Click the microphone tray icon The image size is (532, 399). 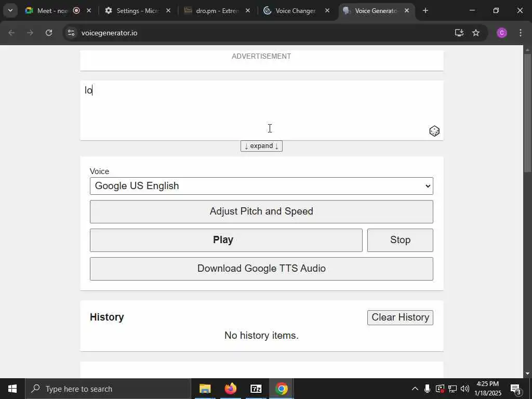427,389
